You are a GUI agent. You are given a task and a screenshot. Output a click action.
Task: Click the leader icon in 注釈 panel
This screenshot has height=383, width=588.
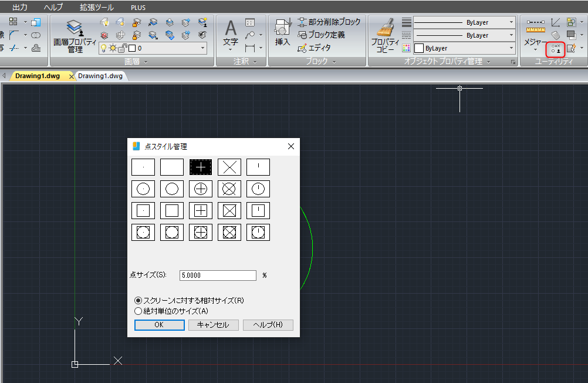click(250, 35)
